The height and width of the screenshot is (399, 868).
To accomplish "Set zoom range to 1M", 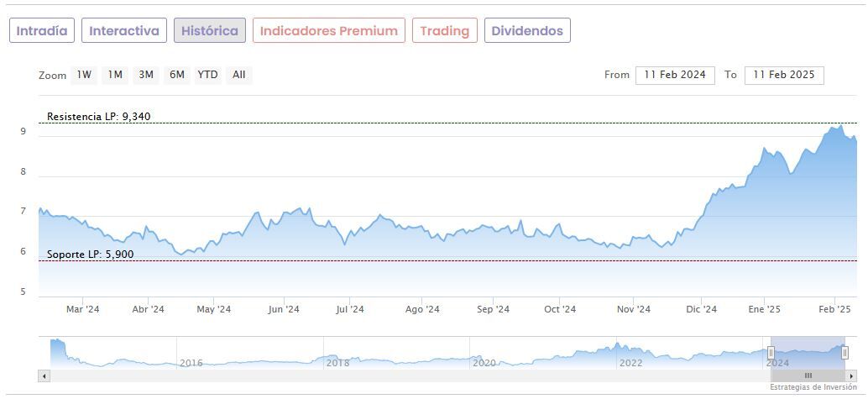I will (115, 75).
